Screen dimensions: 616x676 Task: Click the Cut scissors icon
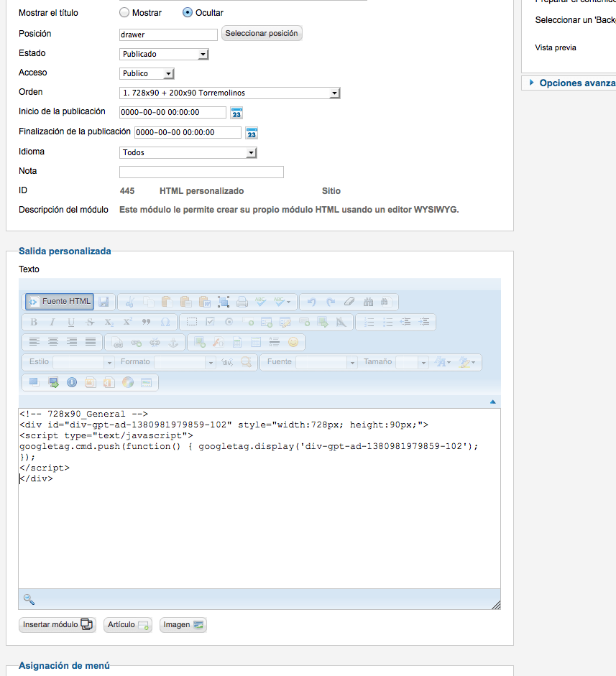click(129, 302)
